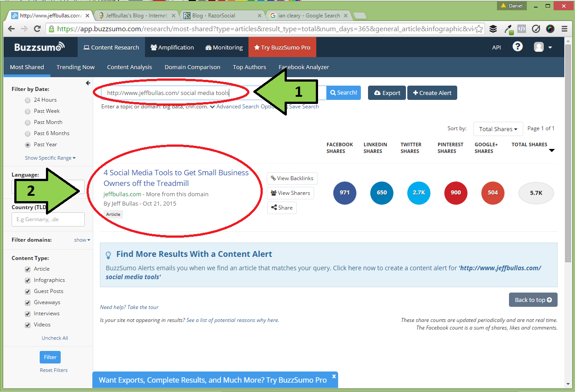Close the BuzzSumo Pro promo banner
Screen dimensions: 575x392
(x=334, y=377)
